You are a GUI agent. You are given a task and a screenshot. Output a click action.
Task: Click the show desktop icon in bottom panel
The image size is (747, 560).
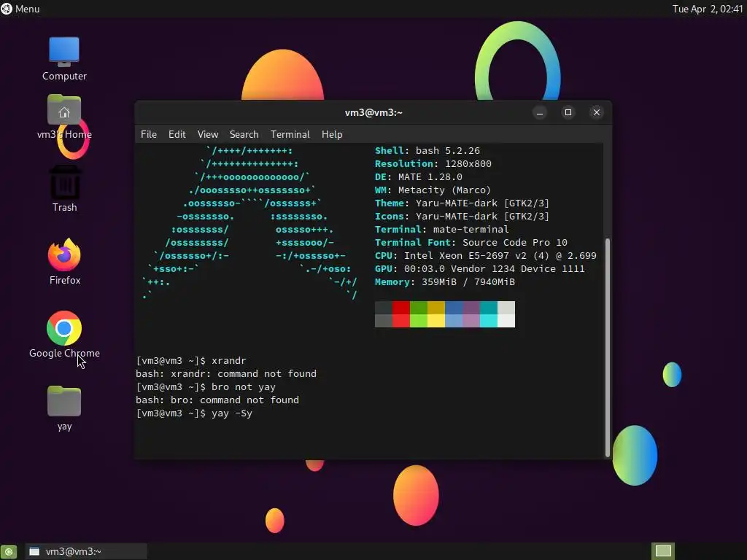(8, 551)
